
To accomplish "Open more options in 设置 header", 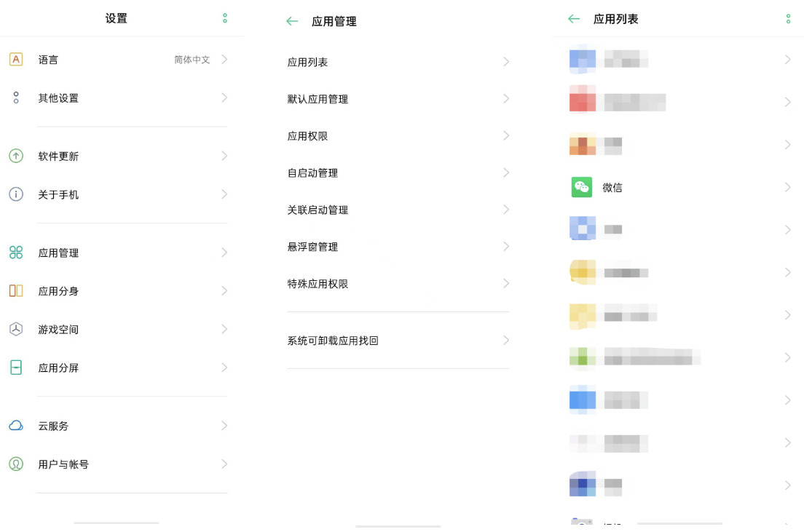I will [x=225, y=18].
